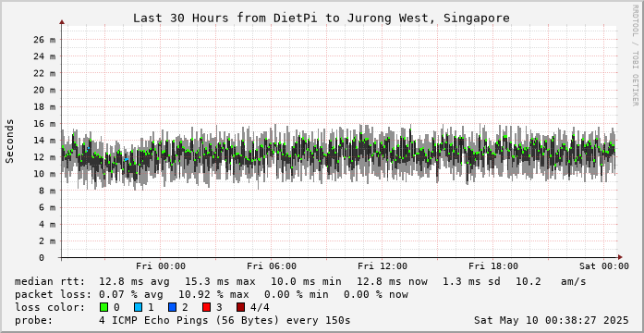Click the median rtt 12.8 ms avg value
644x333 pixels.
131,281
